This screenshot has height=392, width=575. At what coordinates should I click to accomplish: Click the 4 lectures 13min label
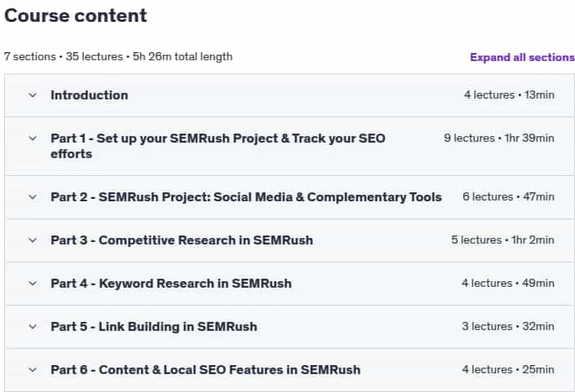point(509,95)
